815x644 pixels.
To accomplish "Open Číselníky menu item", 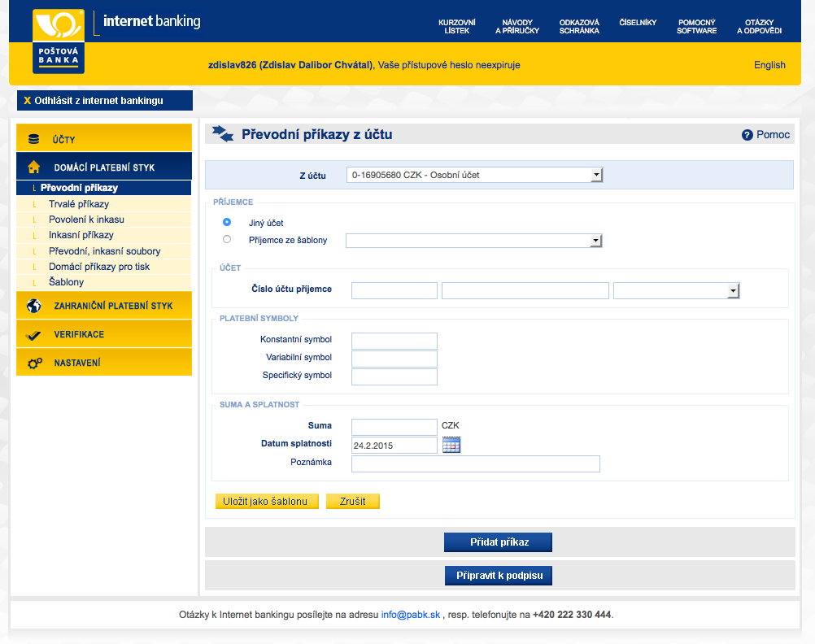I will coord(638,22).
